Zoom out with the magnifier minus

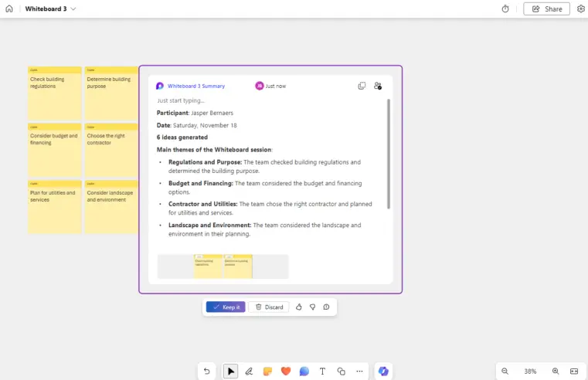pyautogui.click(x=505, y=372)
